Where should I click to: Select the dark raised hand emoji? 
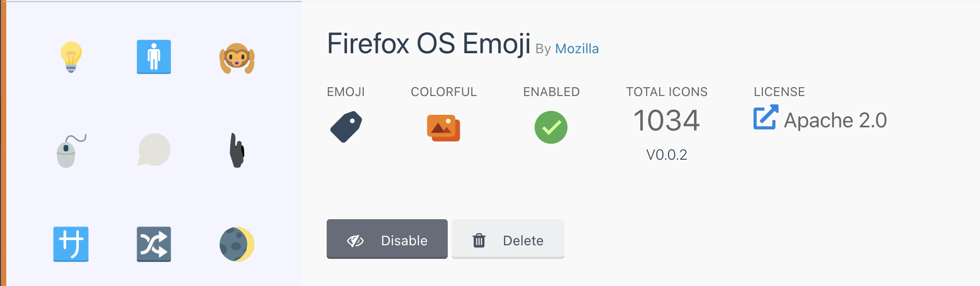click(x=237, y=150)
